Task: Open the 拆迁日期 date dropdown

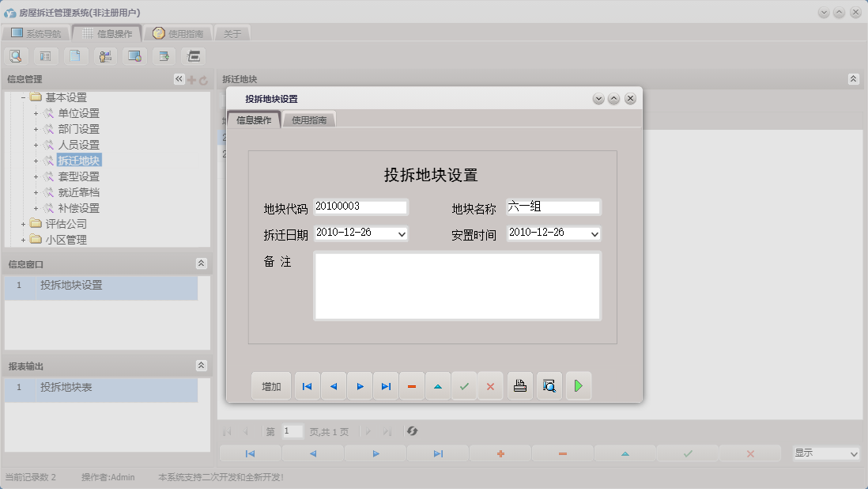Action: click(x=400, y=234)
